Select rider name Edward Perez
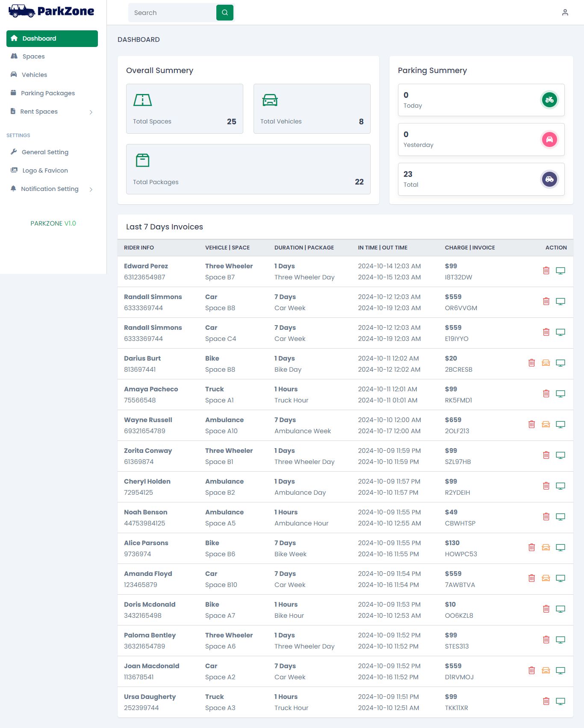This screenshot has width=584, height=728. pyautogui.click(x=146, y=266)
